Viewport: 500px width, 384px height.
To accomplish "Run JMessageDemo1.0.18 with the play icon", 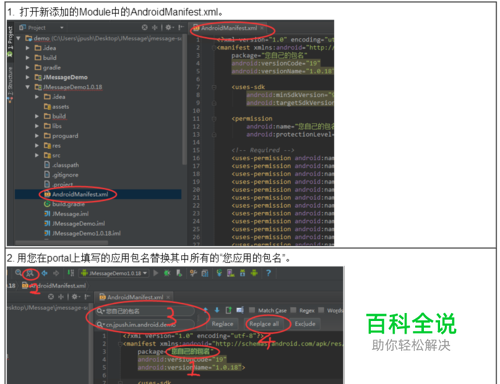I will point(156,273).
